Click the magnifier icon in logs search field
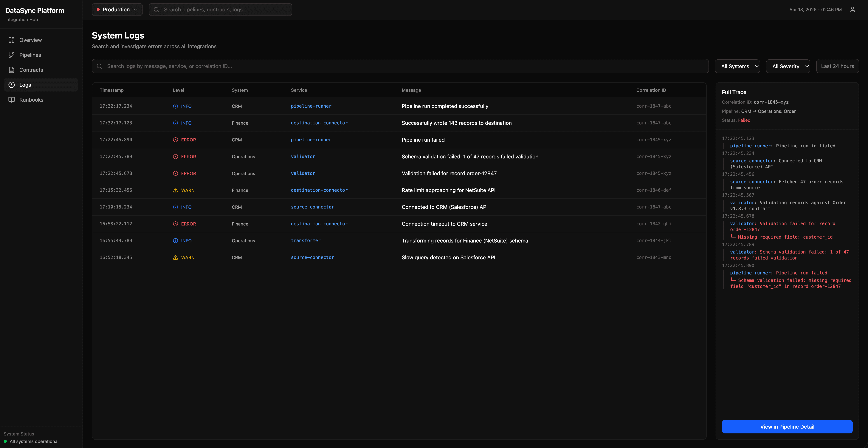 [x=99, y=66]
